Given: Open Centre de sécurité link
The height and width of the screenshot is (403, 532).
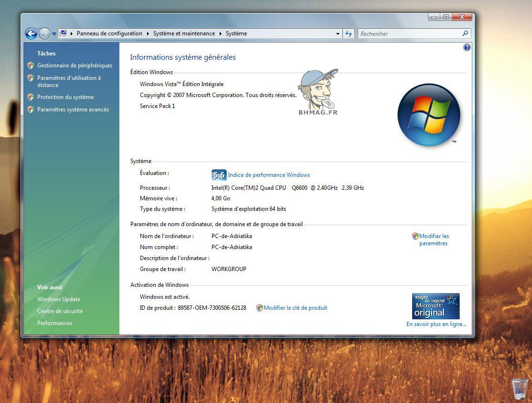Looking at the screenshot, I should [x=60, y=311].
